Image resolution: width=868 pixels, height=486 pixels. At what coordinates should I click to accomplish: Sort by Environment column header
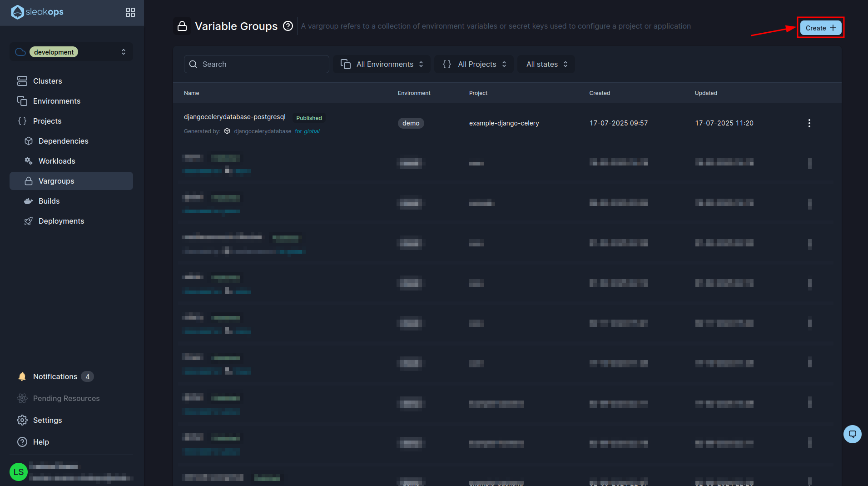414,93
